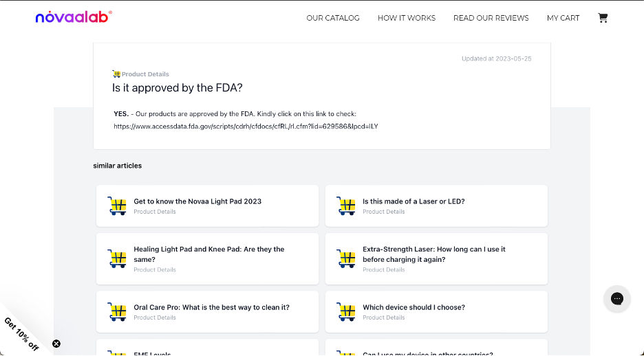Go to HOW IT WORKS page
The image size is (644, 356).
click(x=407, y=18)
